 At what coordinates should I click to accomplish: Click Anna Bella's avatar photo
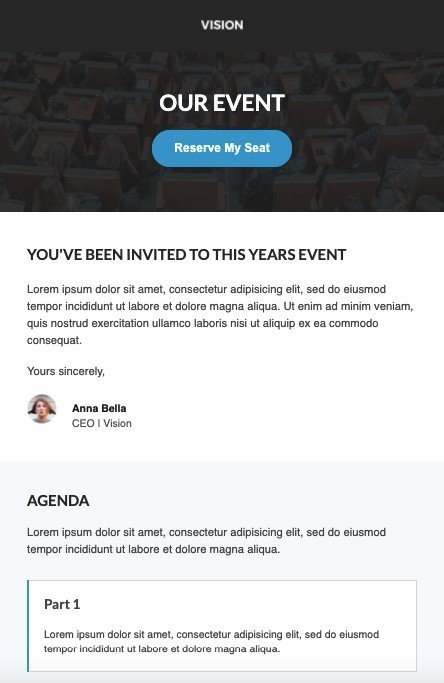(42, 409)
